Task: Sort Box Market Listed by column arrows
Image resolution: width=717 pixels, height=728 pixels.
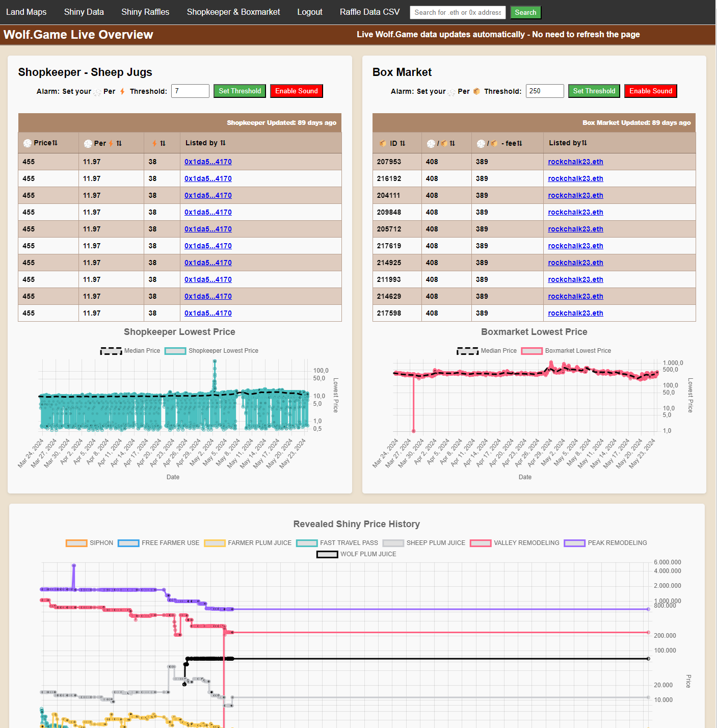Action: coord(585,143)
